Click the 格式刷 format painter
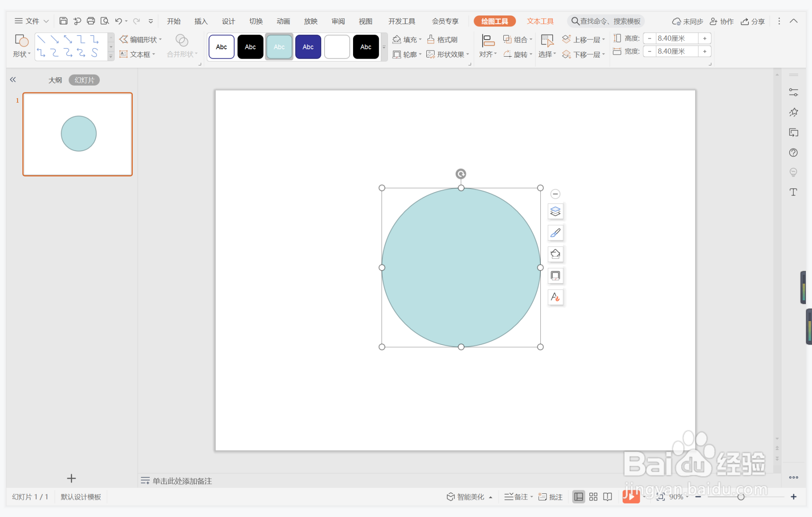Image resolution: width=812 pixels, height=517 pixels. pyautogui.click(x=442, y=40)
